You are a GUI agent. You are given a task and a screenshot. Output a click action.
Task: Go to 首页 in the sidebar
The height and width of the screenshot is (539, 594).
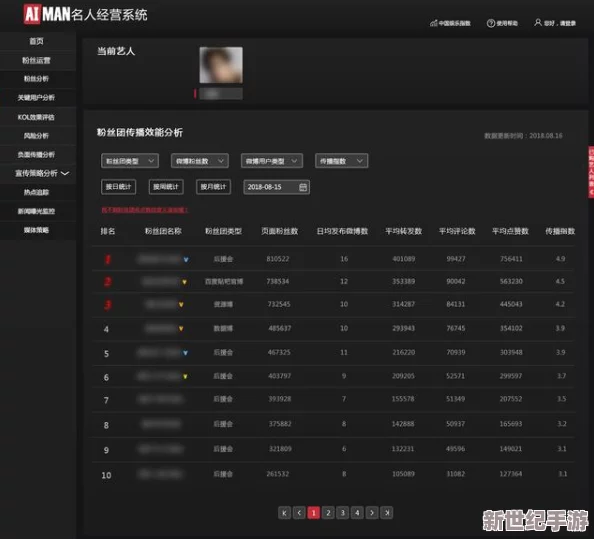pos(36,41)
